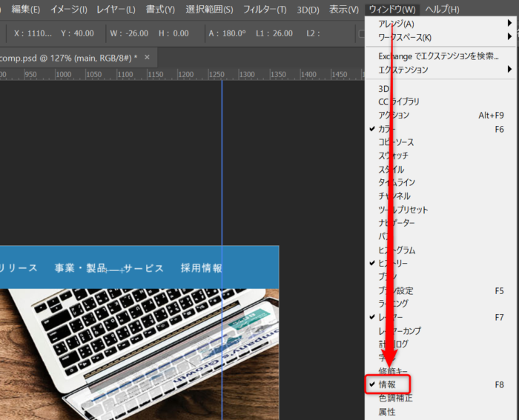Expand the アレンジ submenu
This screenshot has height=420, width=519.
click(x=397, y=24)
